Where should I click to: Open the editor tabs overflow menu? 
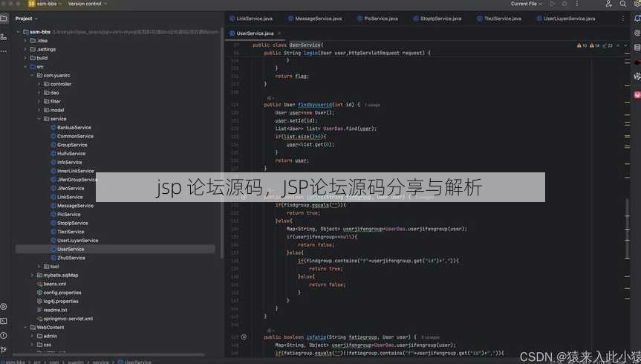tap(622, 19)
